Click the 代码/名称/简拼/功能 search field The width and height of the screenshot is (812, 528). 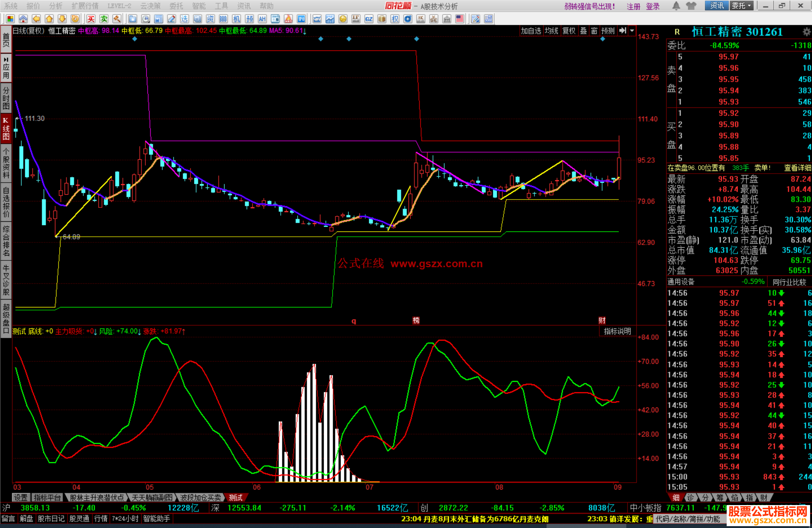point(688,519)
